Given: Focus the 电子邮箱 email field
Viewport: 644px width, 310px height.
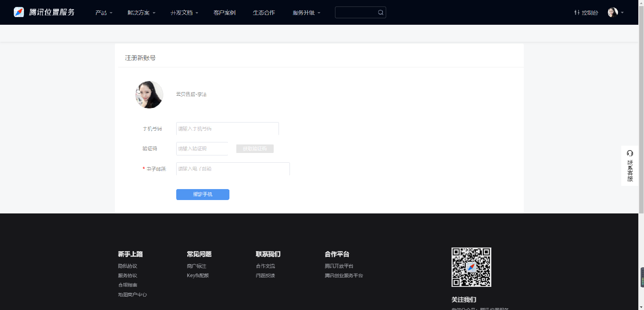Looking at the screenshot, I should [x=233, y=169].
